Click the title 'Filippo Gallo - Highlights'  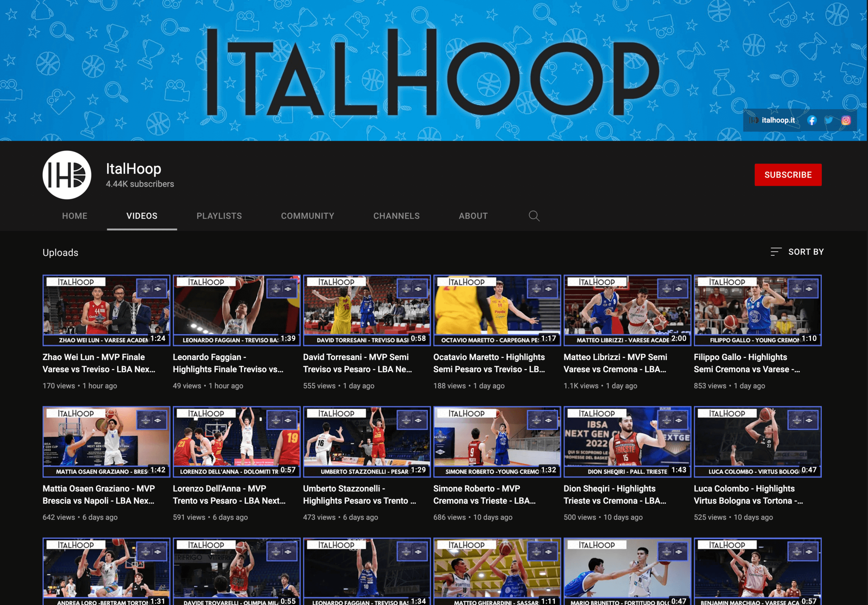tap(747, 363)
